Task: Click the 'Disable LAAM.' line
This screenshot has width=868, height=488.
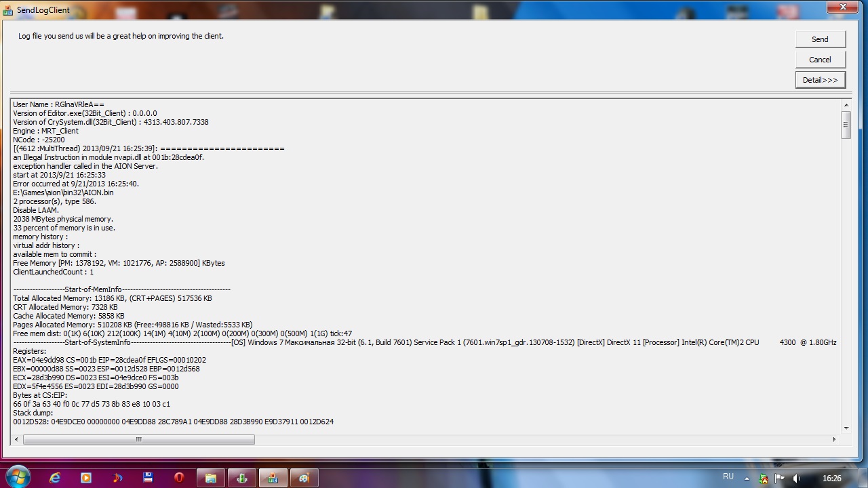Action: [x=36, y=210]
